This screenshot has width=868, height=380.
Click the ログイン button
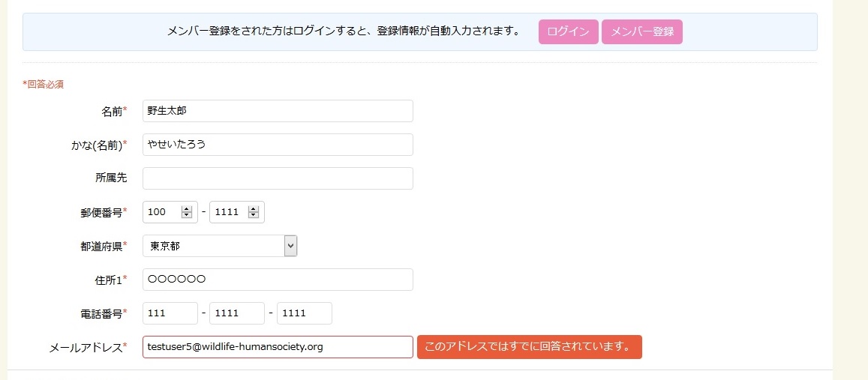coord(568,31)
